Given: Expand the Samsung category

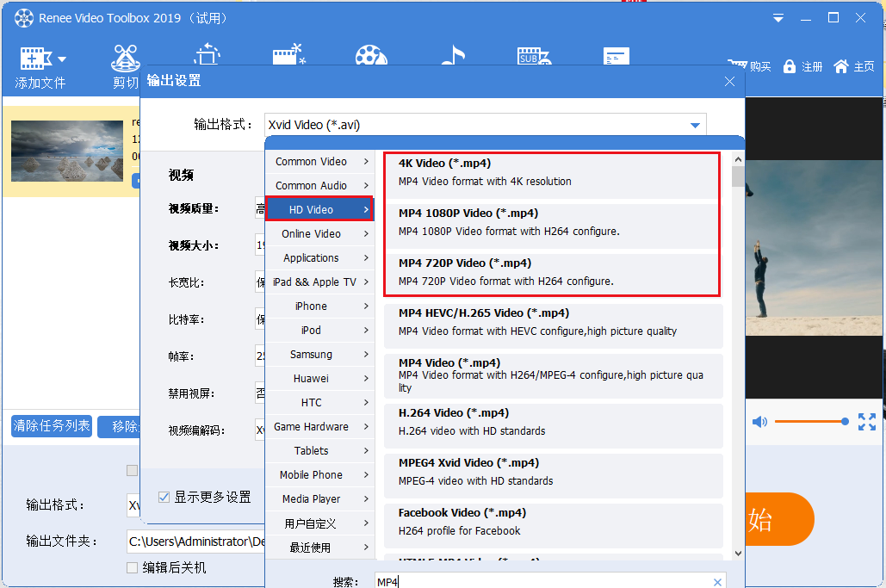Looking at the screenshot, I should pyautogui.click(x=319, y=354).
